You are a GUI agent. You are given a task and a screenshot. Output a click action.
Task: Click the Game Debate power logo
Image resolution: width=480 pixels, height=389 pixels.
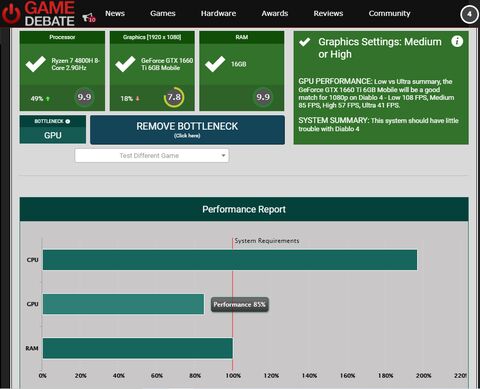click(x=11, y=14)
